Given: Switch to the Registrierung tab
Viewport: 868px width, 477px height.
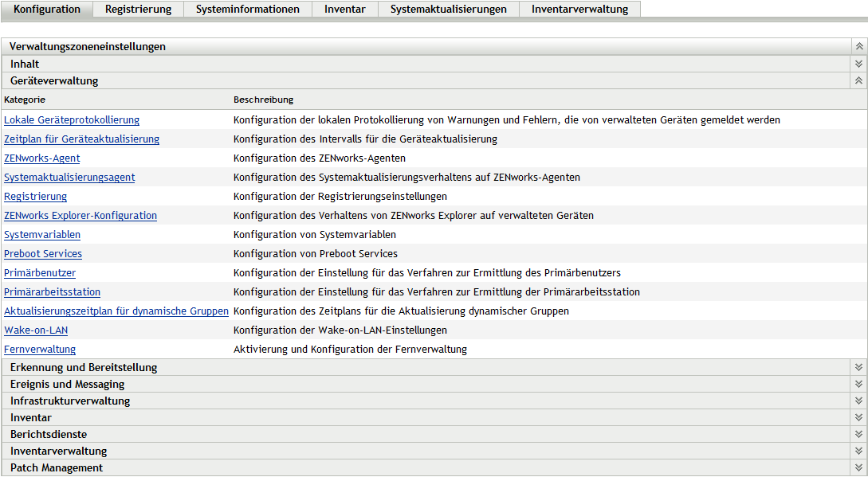Looking at the screenshot, I should (138, 10).
